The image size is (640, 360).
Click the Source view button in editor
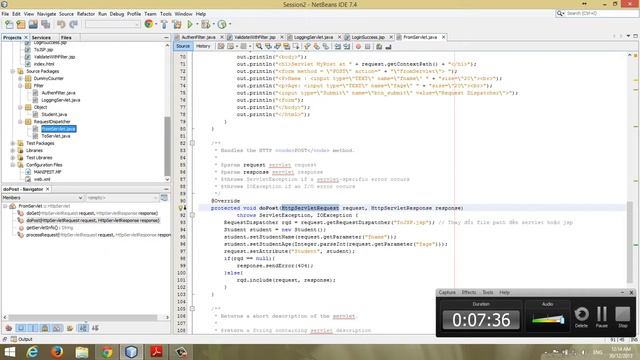(x=183, y=46)
